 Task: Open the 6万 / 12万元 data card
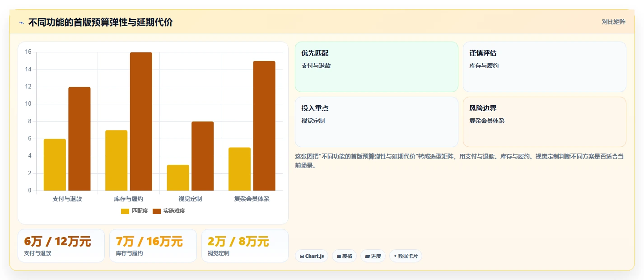click(61, 246)
